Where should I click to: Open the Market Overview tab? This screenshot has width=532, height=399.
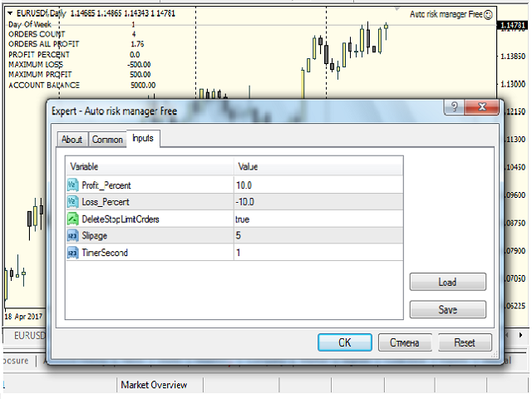[x=154, y=385]
